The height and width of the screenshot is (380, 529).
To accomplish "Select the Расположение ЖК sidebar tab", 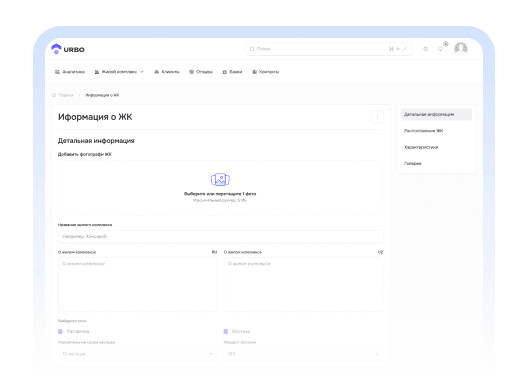I will click(x=424, y=131).
